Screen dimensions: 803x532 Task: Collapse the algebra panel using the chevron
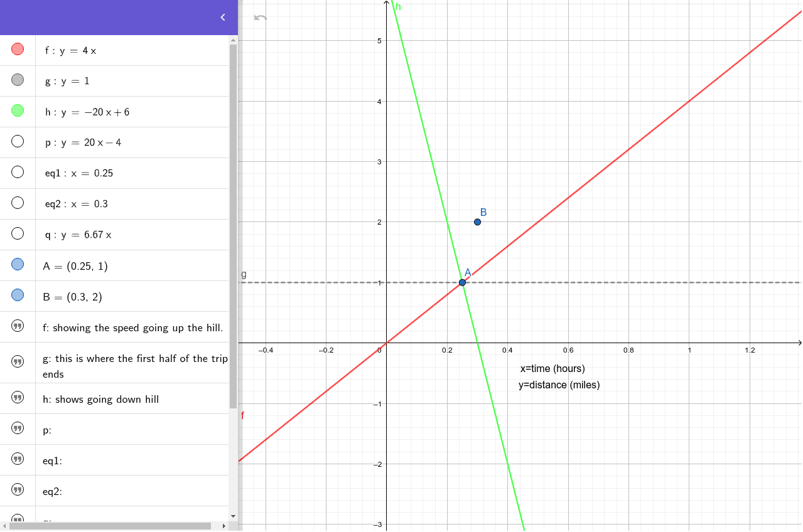tap(222, 17)
